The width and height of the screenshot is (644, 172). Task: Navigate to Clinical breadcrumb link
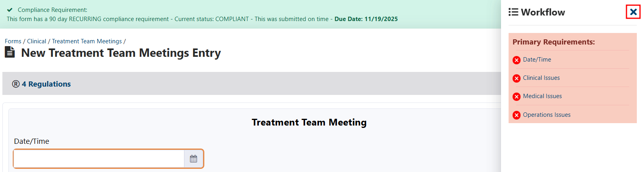coord(37,41)
